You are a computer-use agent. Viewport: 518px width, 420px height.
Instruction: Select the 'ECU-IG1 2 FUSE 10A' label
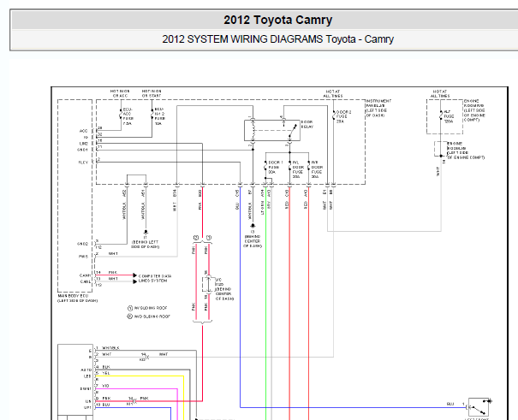tap(159, 116)
